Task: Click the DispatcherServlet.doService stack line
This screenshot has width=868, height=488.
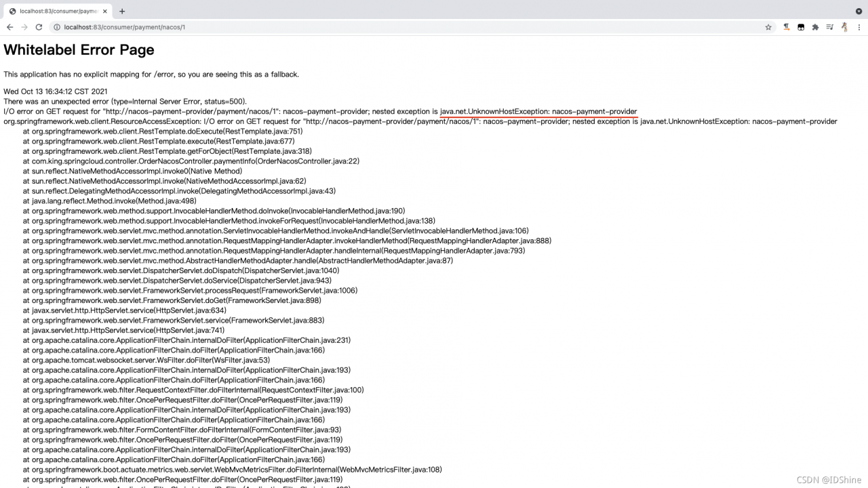Action: (177, 281)
